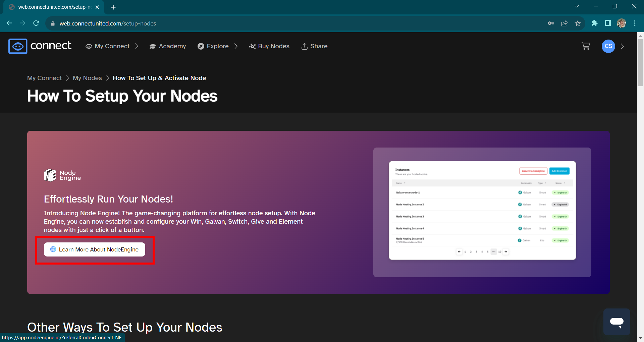Go to Buy Nodes

point(269,46)
